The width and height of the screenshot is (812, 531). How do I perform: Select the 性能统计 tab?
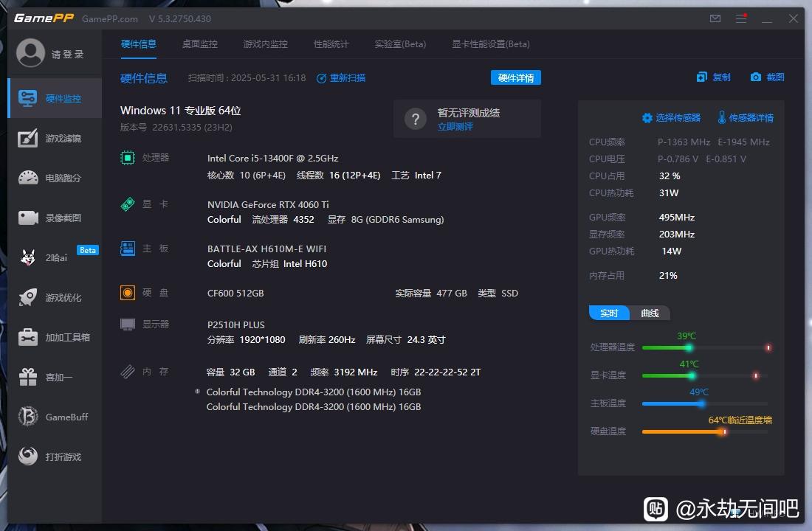tap(331, 44)
